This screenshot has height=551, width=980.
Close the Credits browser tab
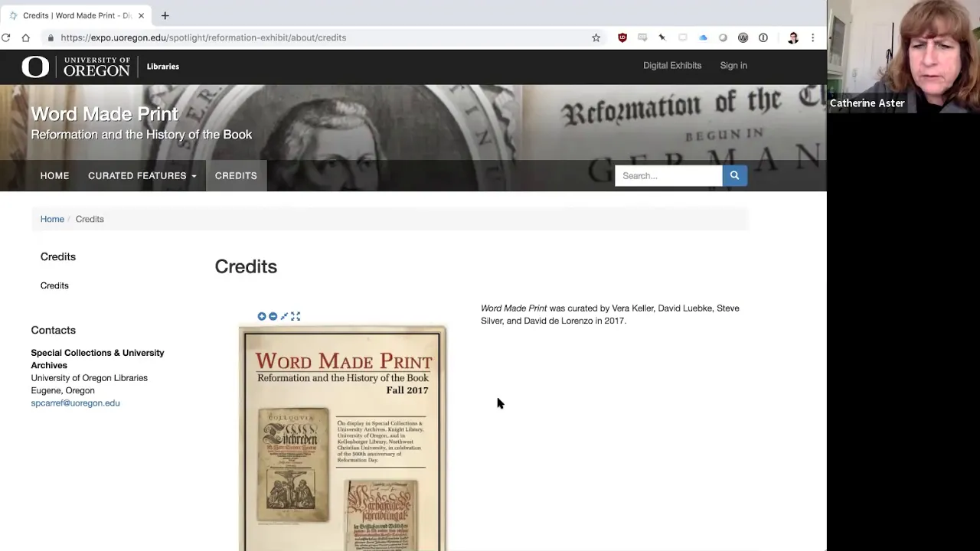[x=141, y=15]
